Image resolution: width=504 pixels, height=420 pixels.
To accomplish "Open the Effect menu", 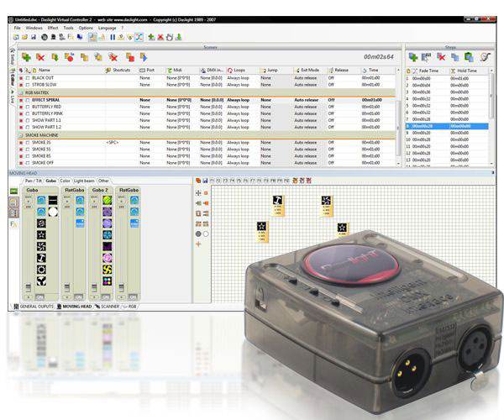I will 53,28.
